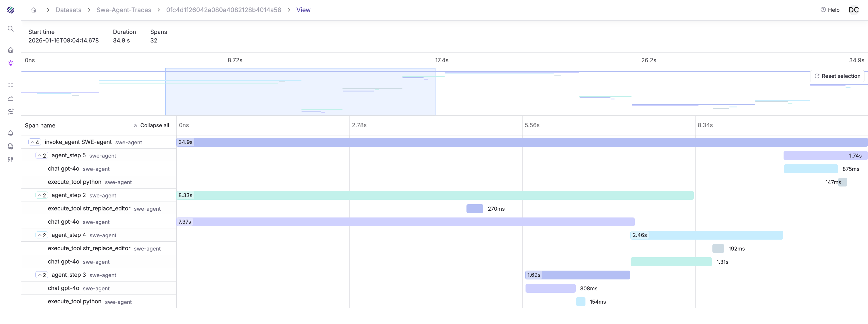868x324 pixels.
Task: Open search from the left sidebar
Action: click(x=10, y=29)
